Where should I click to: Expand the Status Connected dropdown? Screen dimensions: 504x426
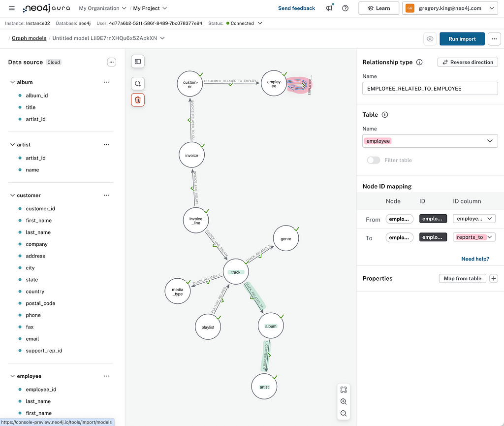click(260, 23)
